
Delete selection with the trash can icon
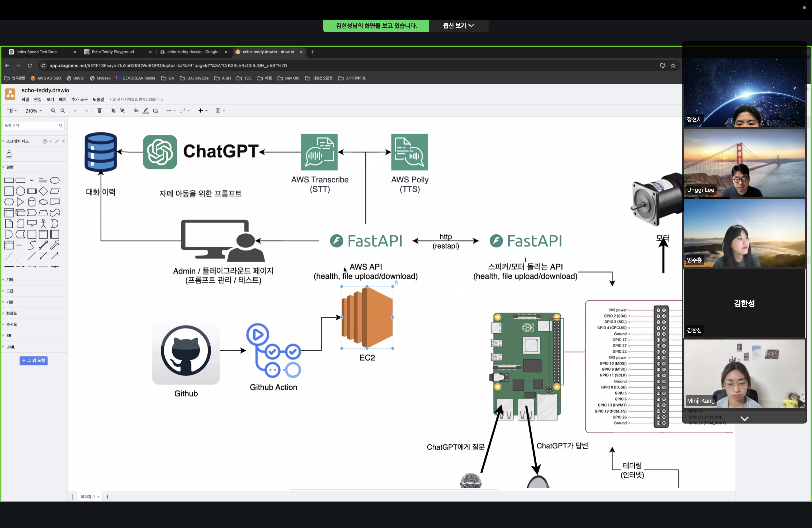99,110
